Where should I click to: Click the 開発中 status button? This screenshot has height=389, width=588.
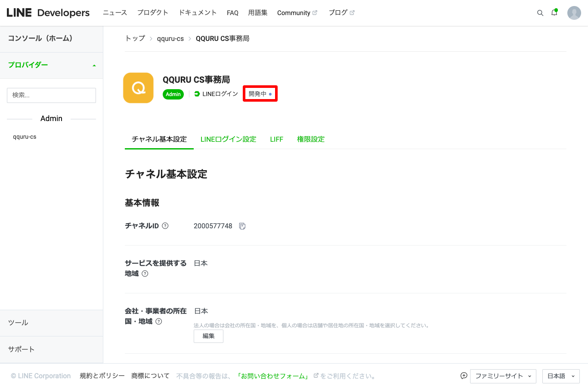[260, 94]
